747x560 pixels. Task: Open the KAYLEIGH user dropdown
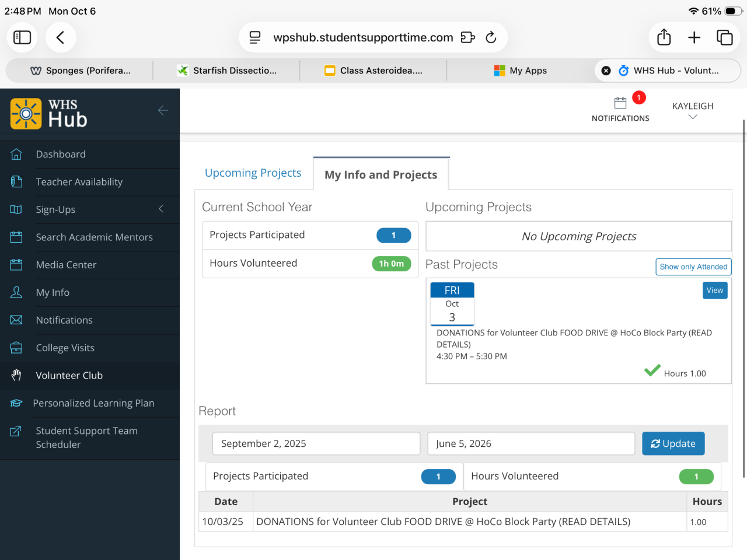pyautogui.click(x=693, y=110)
